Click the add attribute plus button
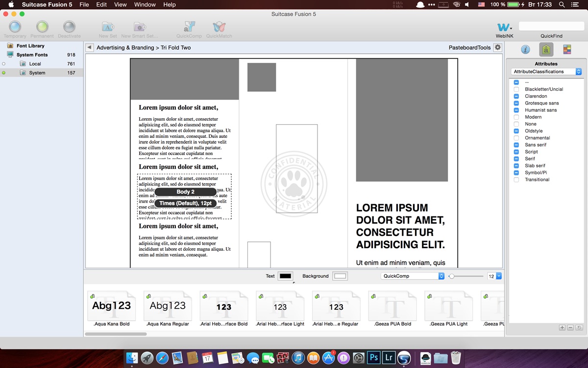 [562, 328]
